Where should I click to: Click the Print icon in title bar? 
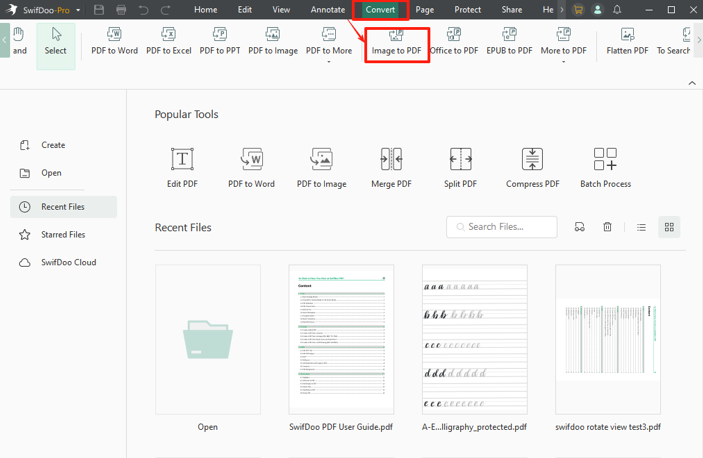click(121, 9)
